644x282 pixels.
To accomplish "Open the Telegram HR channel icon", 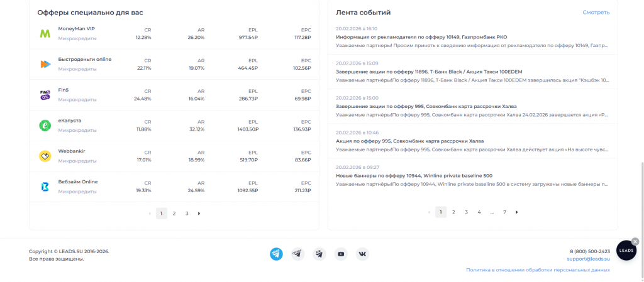I will [x=319, y=254].
